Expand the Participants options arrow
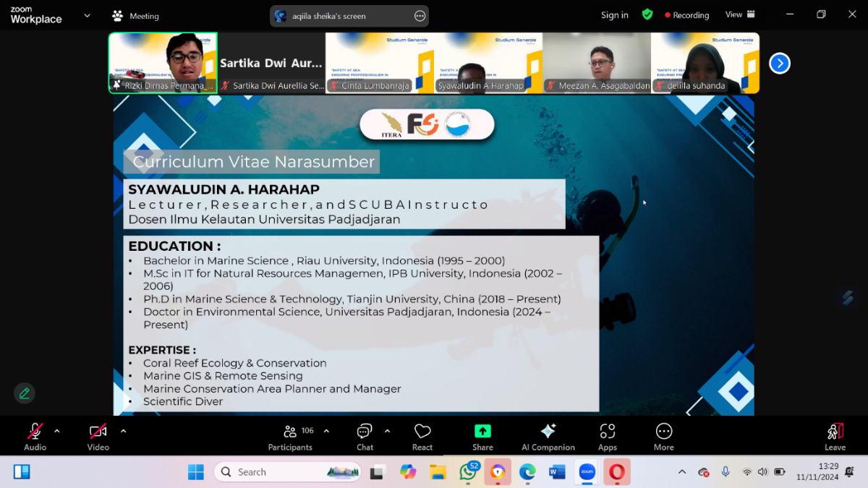The height and width of the screenshot is (488, 868). pos(326,431)
